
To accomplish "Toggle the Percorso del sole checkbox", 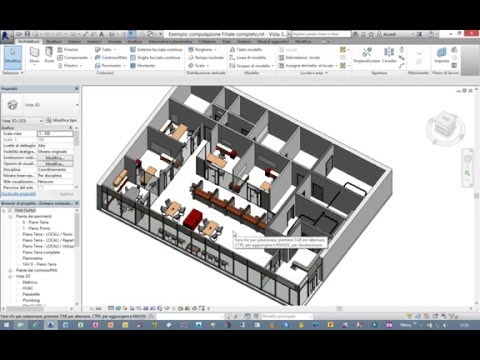I will pyautogui.click(x=41, y=188).
